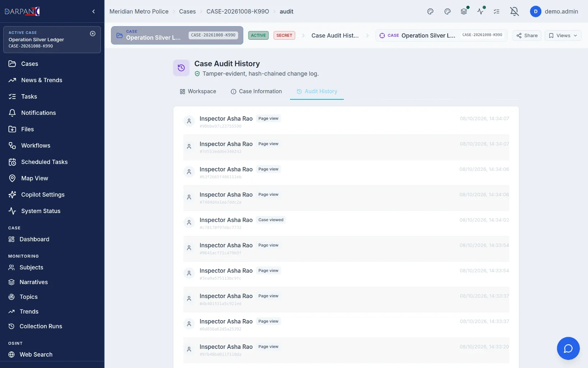Screen dimensions: 588x368
Task: Open the Workflows icon in sidebar
Action: [12, 146]
